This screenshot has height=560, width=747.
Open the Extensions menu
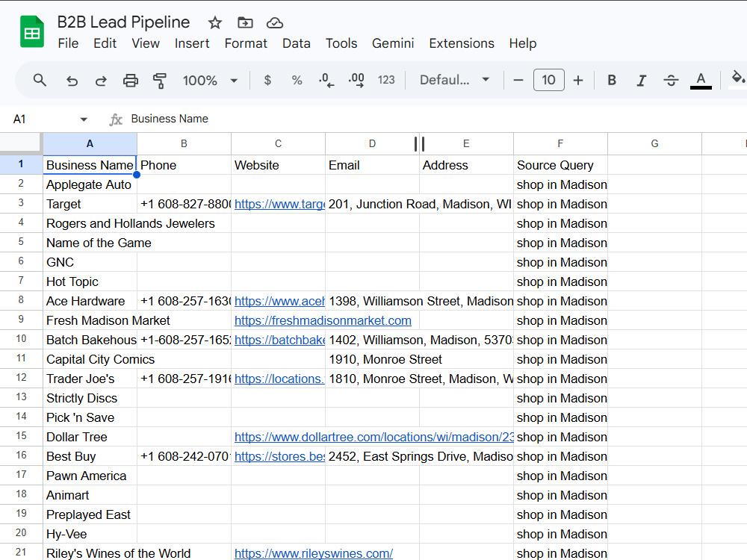point(462,43)
